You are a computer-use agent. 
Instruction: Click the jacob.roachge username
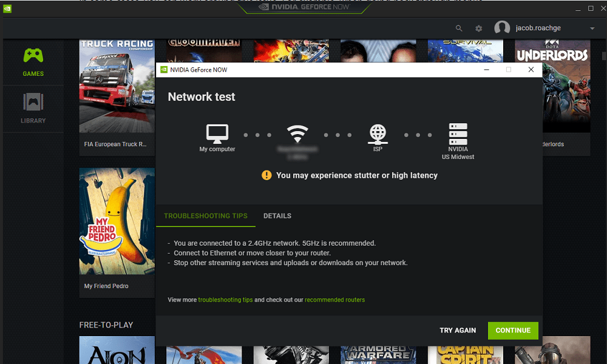(538, 28)
